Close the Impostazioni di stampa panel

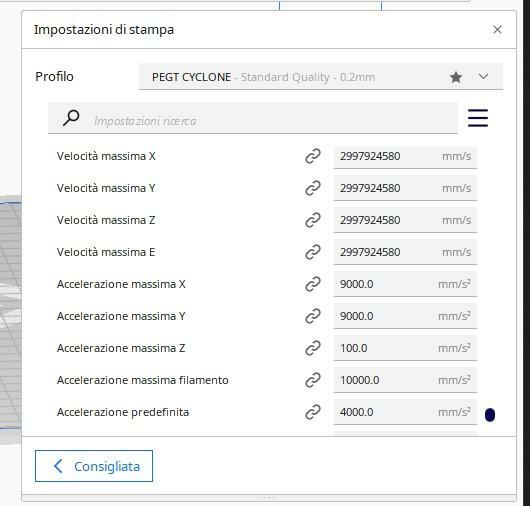(497, 30)
